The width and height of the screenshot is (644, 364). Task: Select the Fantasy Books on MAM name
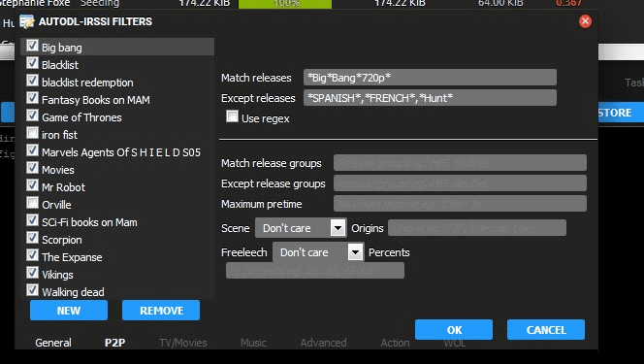pos(96,100)
